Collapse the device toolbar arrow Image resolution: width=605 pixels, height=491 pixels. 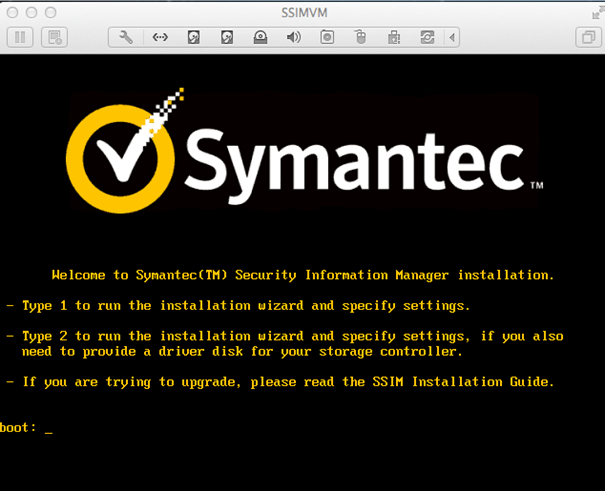tap(452, 37)
